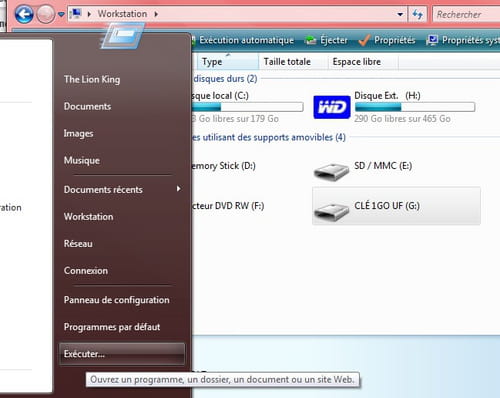Click Propriétés with the checkmark icon
This screenshot has width=500, height=398.
point(387,40)
